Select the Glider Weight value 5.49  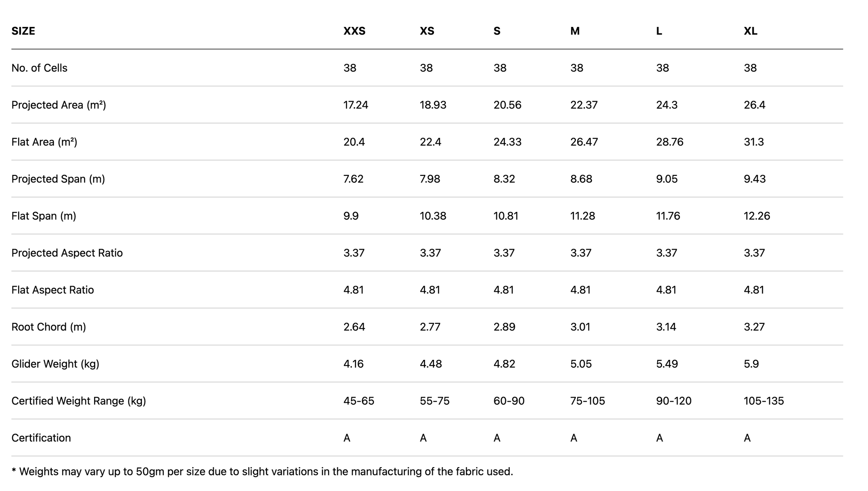[667, 364]
